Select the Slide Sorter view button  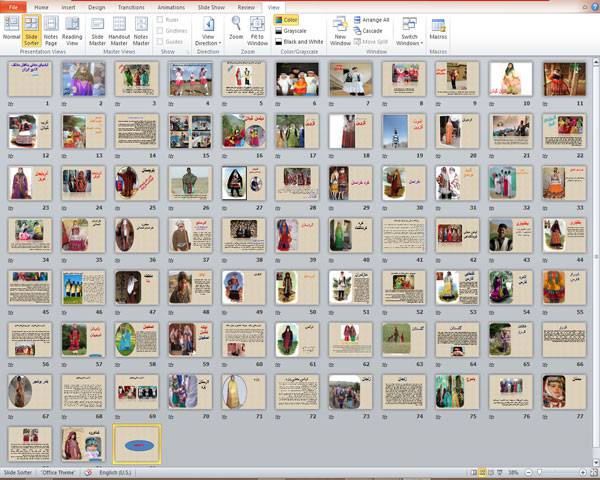coord(31,30)
